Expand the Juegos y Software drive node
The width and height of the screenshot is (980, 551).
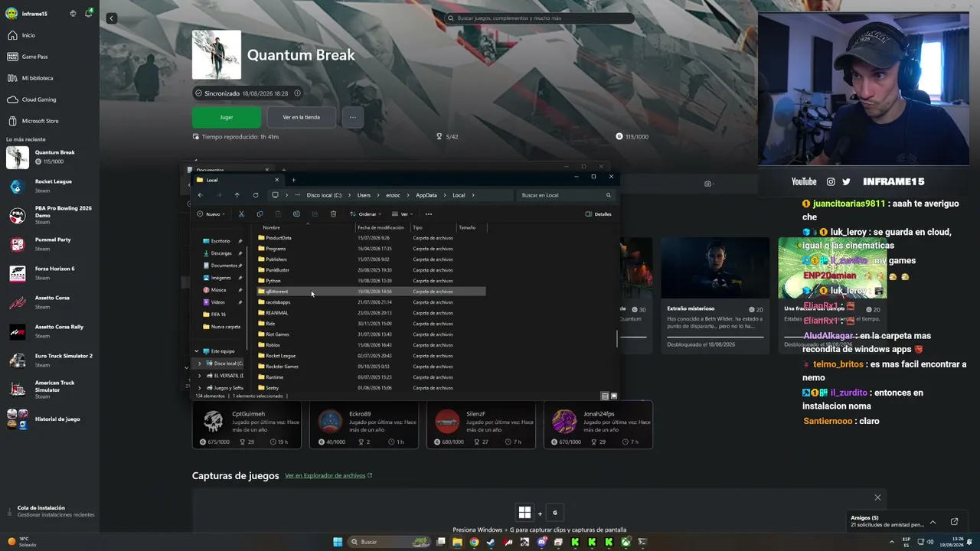[x=200, y=388]
